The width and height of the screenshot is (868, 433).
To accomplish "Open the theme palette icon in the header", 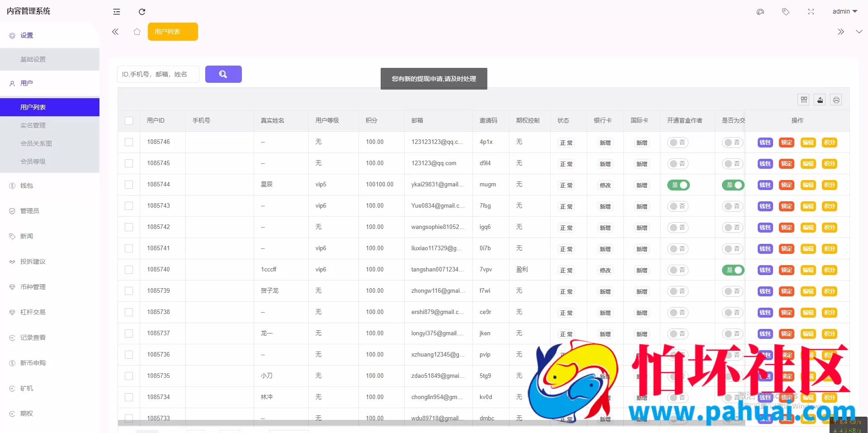I will [x=760, y=12].
